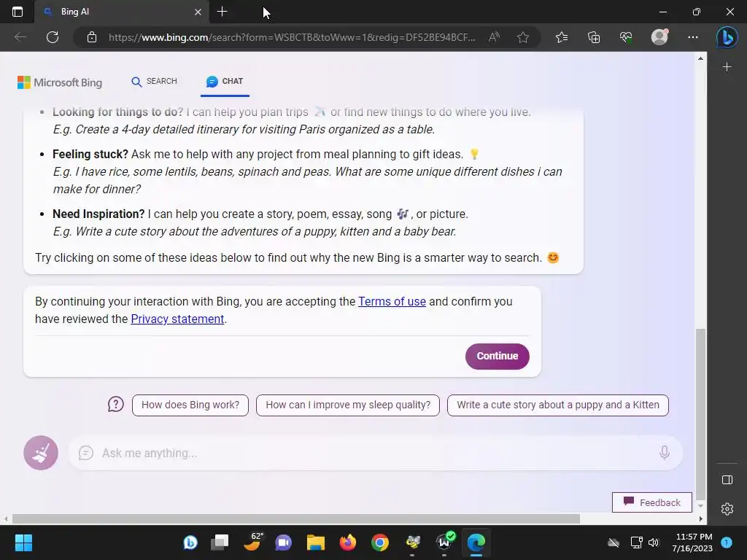Viewport: 747px width, 560px height.
Task: Select 'Write a cute story about a puppy' suggestion
Action: (558, 405)
